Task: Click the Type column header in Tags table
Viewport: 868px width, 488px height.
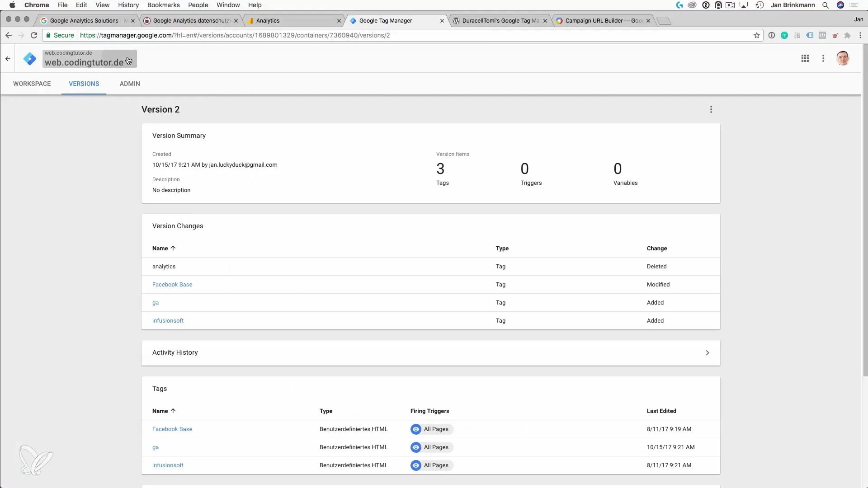Action: [326, 411]
